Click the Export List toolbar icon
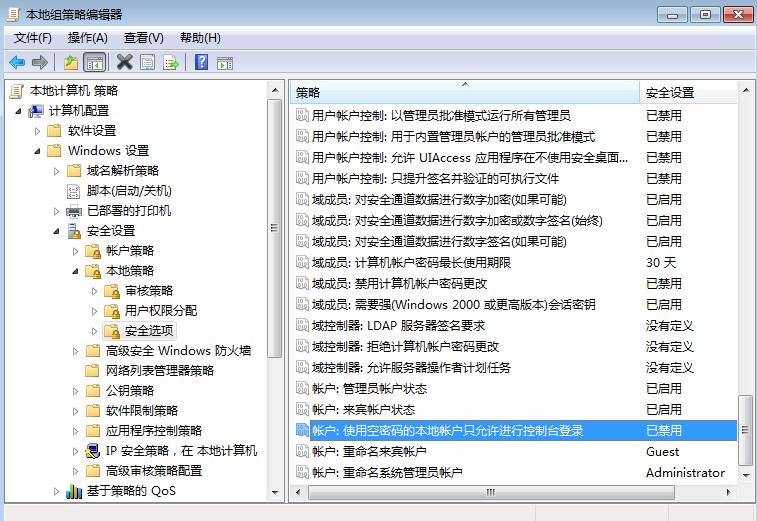Screen dimensions: 757x521 171,62
